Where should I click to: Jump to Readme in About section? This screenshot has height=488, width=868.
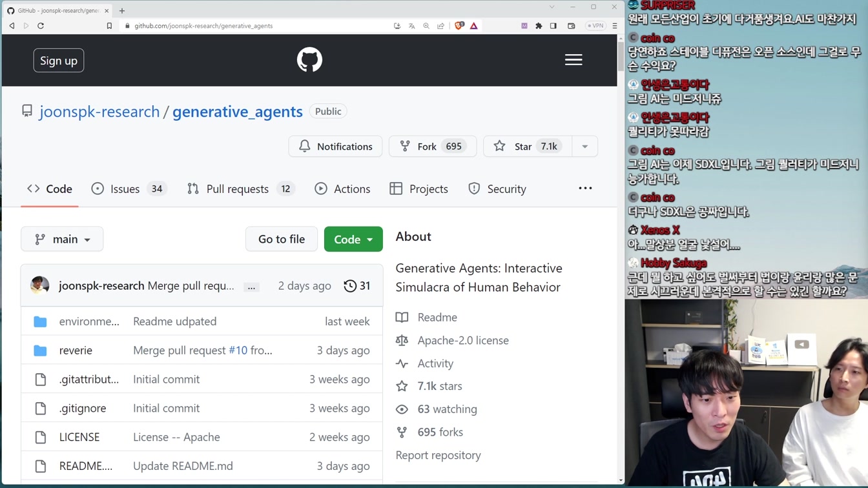(x=427, y=318)
